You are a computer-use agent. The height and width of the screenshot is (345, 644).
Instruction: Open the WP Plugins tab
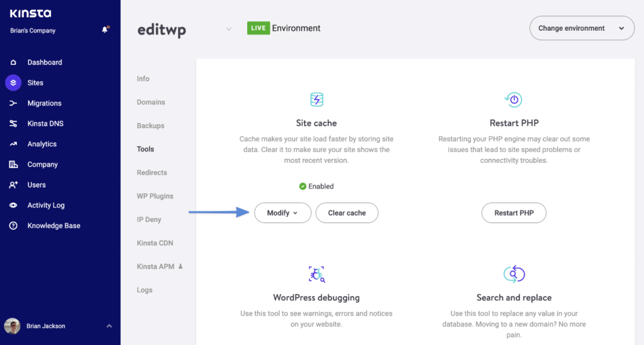click(x=155, y=196)
